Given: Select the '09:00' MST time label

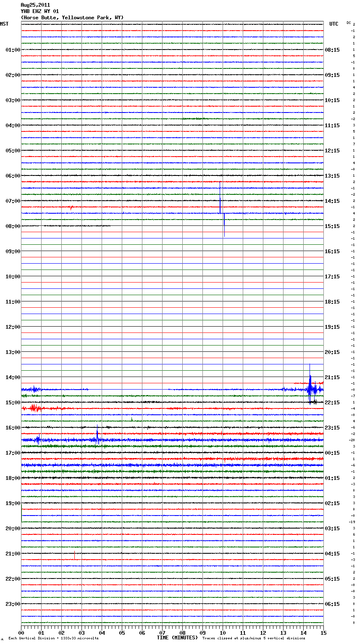Looking at the screenshot, I should point(13,251).
